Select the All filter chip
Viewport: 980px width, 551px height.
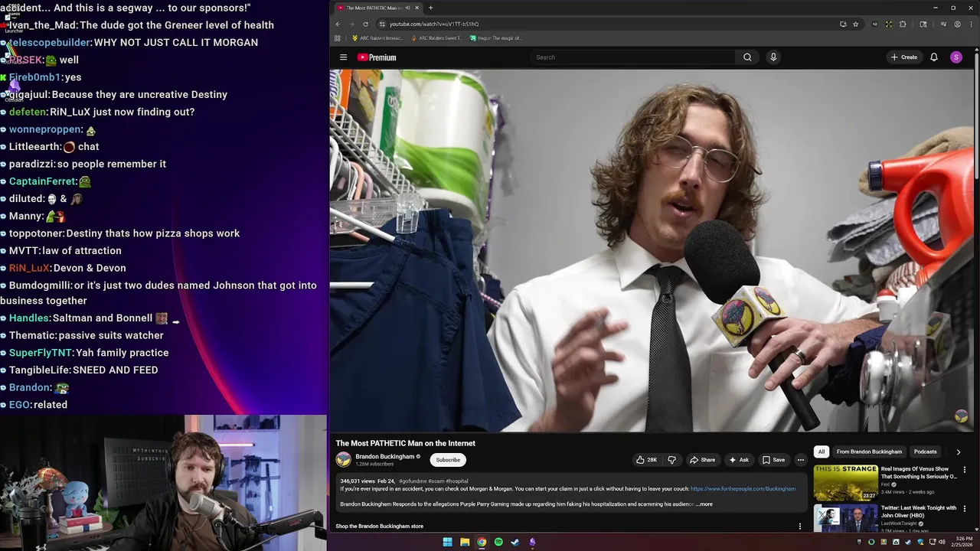point(821,452)
